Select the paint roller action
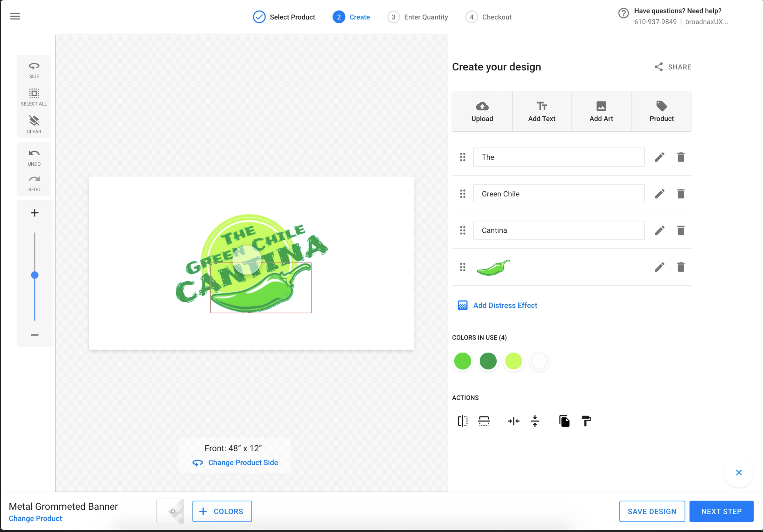Image resolution: width=763 pixels, height=532 pixels. [585, 421]
